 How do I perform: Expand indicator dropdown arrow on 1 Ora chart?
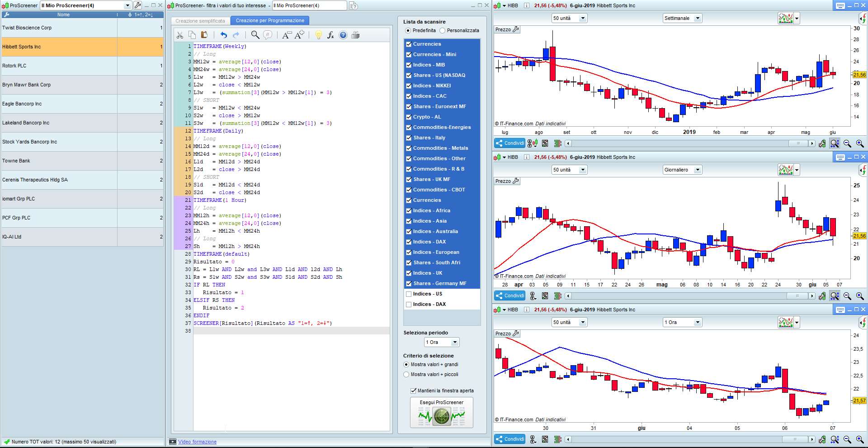pyautogui.click(x=797, y=323)
